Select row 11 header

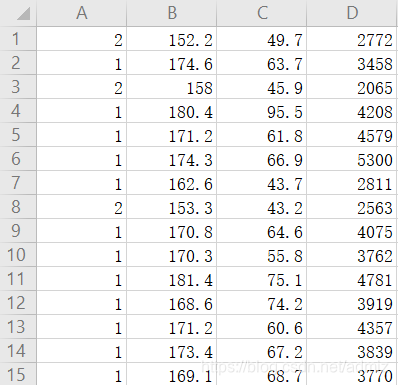coord(18,279)
